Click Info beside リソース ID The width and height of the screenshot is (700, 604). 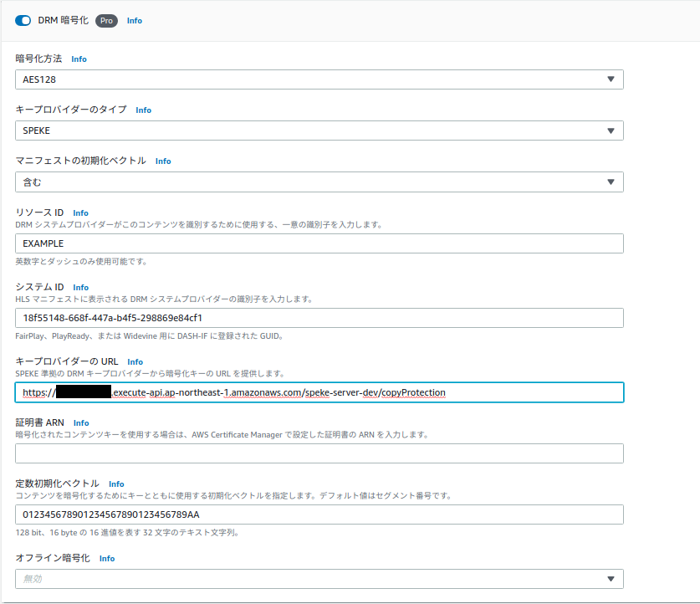(80, 212)
